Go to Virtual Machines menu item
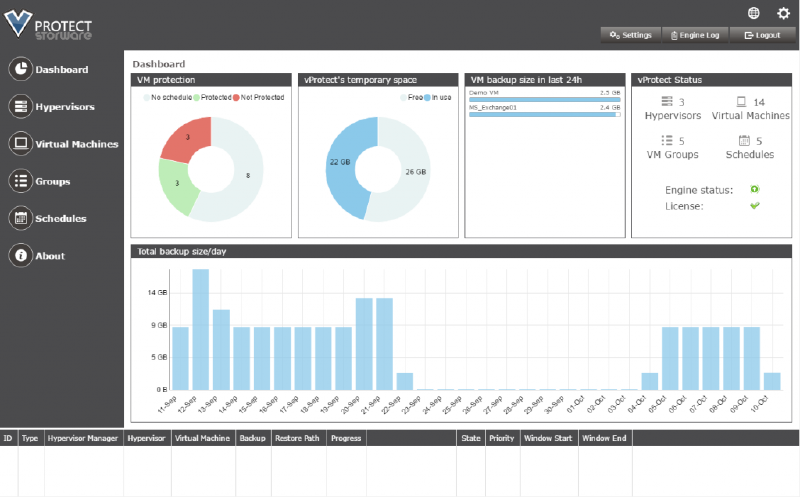Viewport: 800px width, 497px height. (x=76, y=144)
